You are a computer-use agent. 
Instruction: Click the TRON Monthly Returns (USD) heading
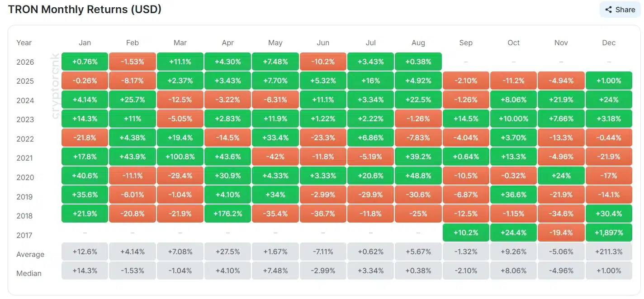tap(85, 9)
